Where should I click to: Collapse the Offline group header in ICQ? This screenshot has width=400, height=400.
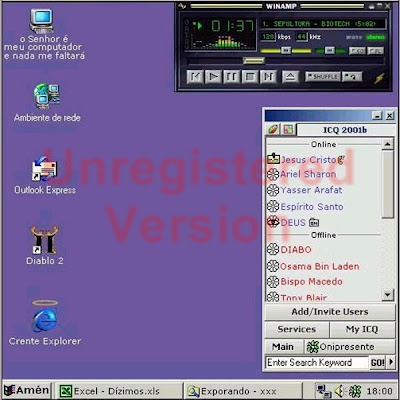(323, 235)
